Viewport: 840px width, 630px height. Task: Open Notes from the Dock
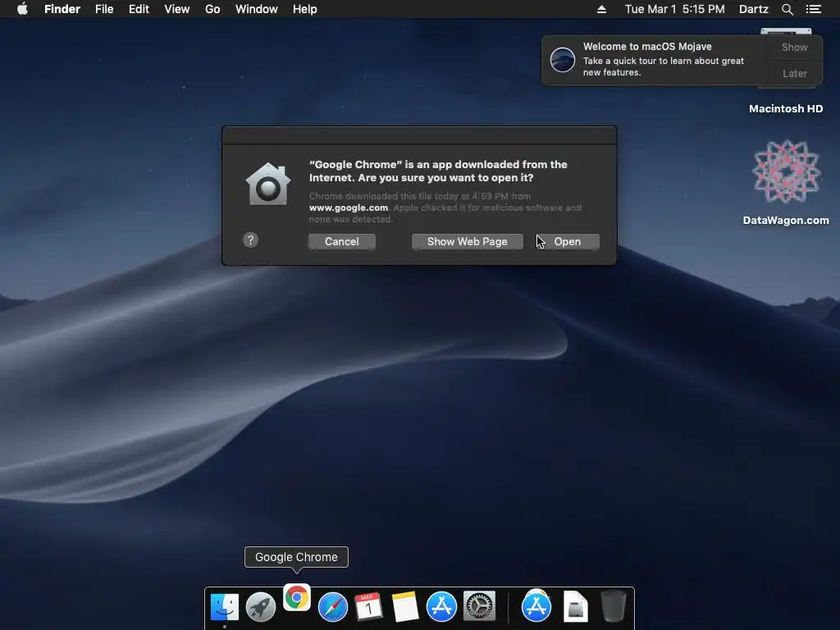pos(405,607)
